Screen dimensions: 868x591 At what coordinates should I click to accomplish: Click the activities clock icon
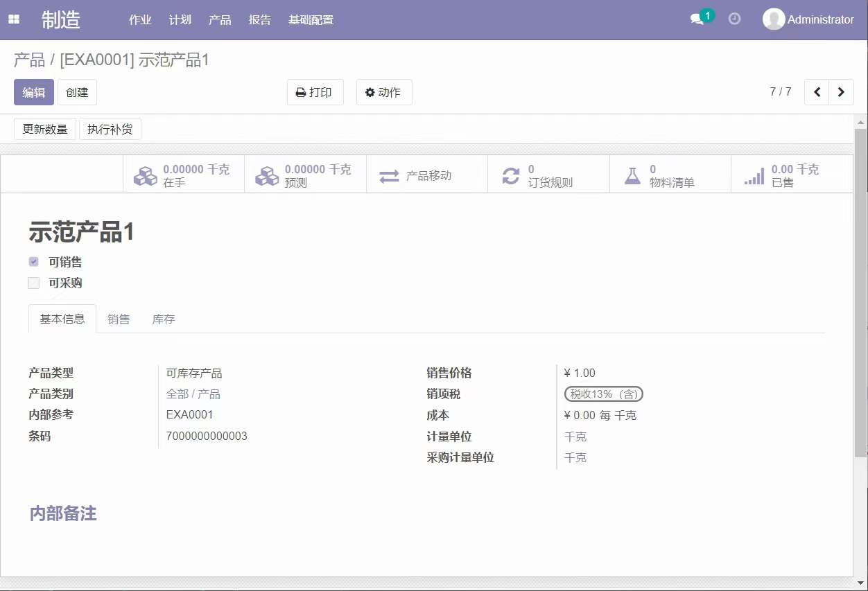click(734, 19)
